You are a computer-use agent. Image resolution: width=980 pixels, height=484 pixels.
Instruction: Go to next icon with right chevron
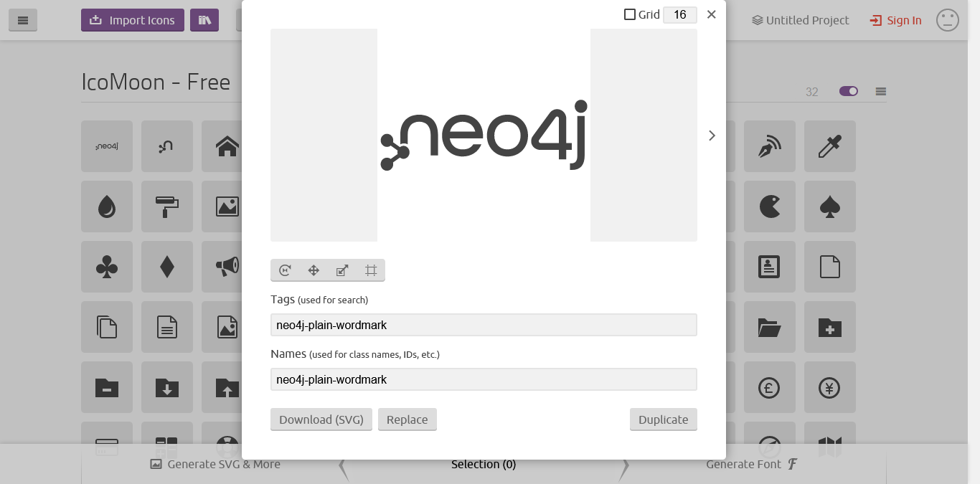712,136
